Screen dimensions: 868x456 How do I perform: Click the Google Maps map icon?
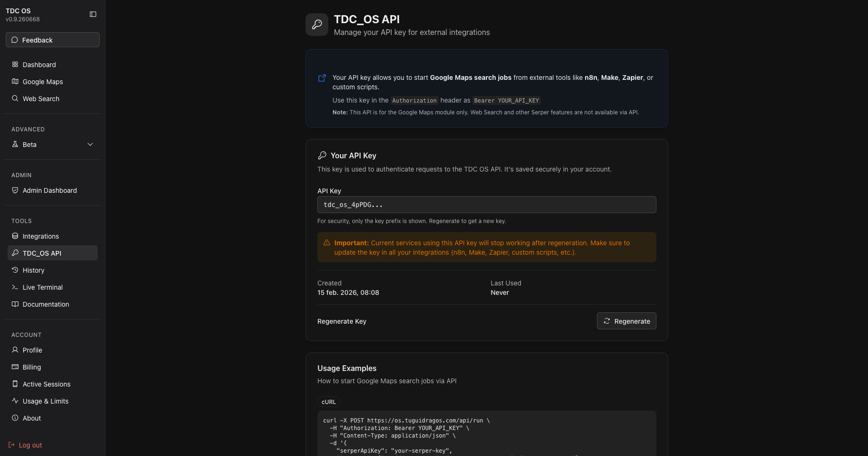pos(15,81)
